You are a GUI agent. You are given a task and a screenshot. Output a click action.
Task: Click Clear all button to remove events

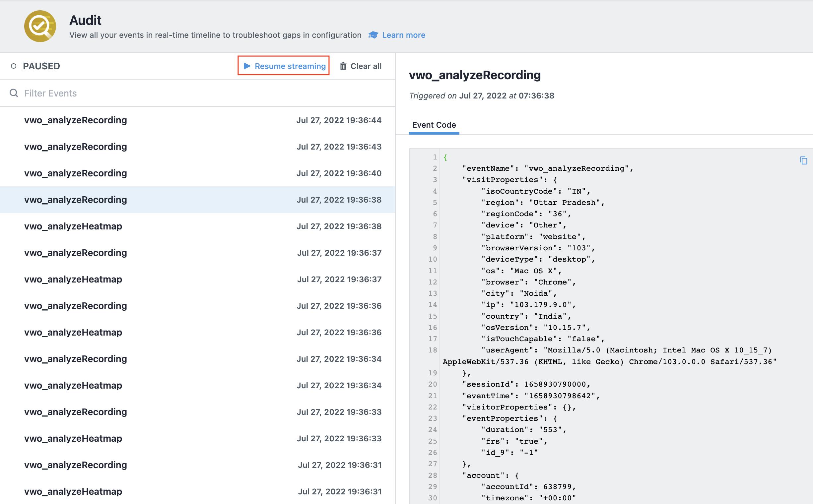point(361,66)
